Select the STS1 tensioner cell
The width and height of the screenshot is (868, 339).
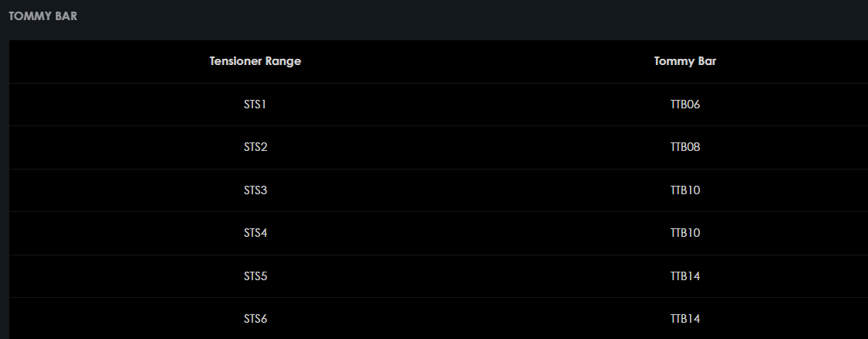pyautogui.click(x=255, y=104)
